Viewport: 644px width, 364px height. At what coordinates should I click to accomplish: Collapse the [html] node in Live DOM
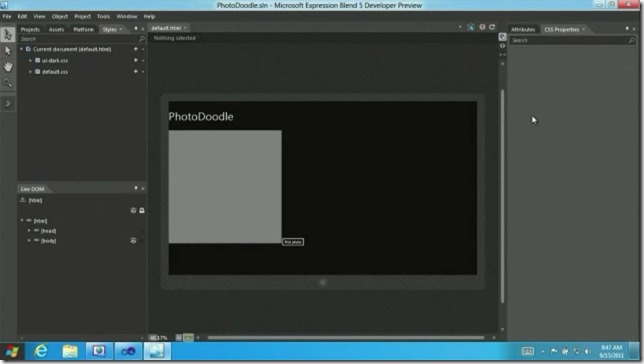pos(22,221)
